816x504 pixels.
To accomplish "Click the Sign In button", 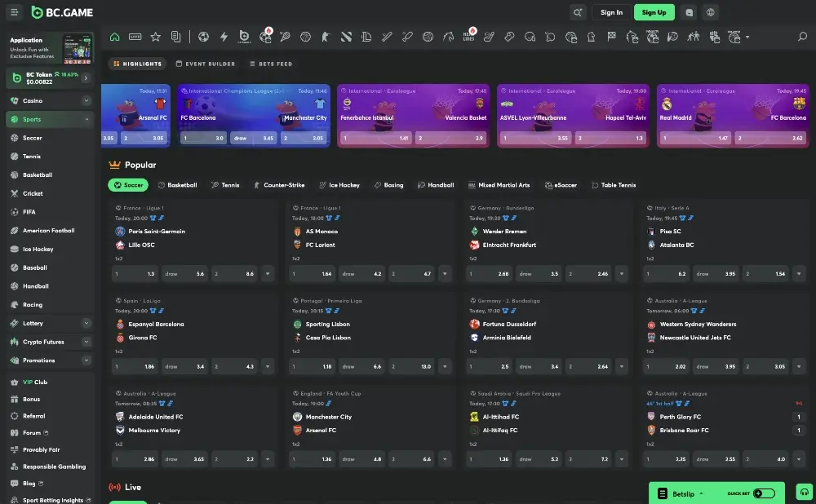I will (611, 12).
